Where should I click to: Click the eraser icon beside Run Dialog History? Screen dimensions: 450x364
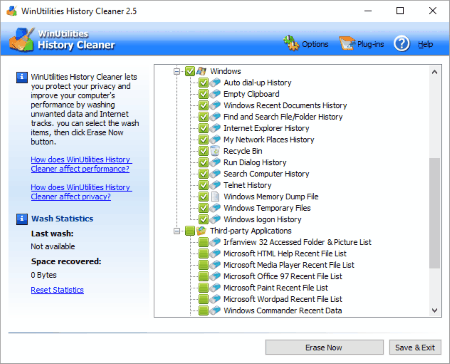215,162
